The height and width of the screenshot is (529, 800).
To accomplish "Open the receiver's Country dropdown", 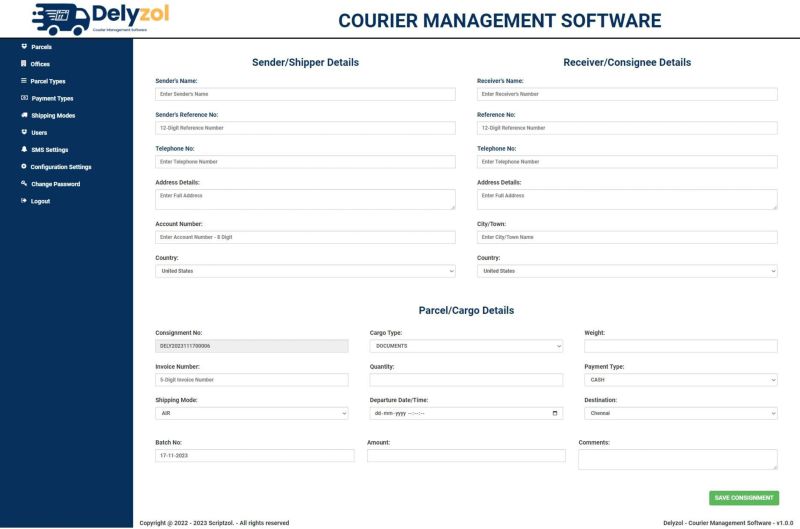I will [627, 271].
